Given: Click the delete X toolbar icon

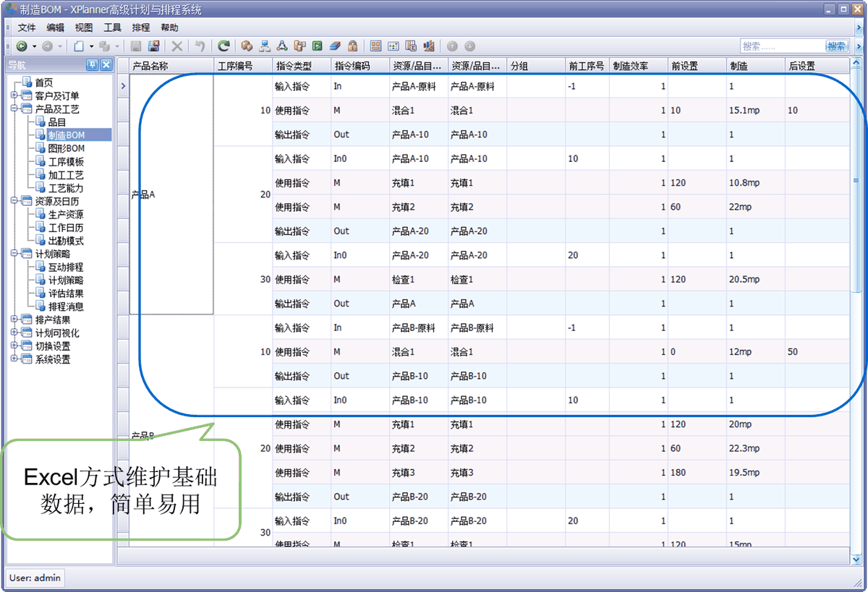Looking at the screenshot, I should click(176, 46).
